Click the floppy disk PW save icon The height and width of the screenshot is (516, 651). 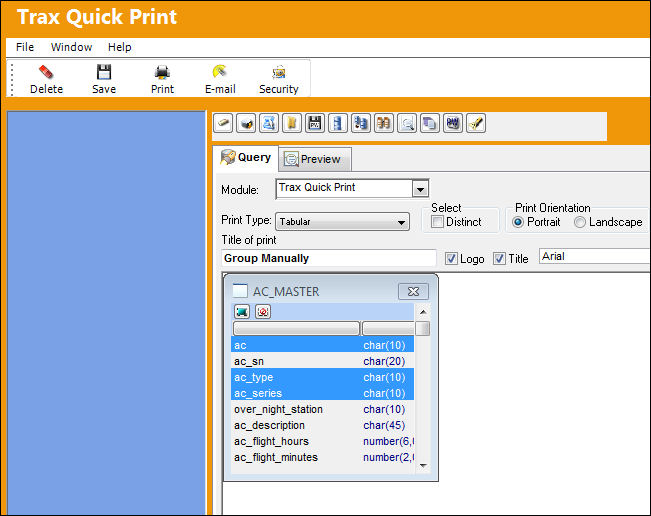click(315, 123)
